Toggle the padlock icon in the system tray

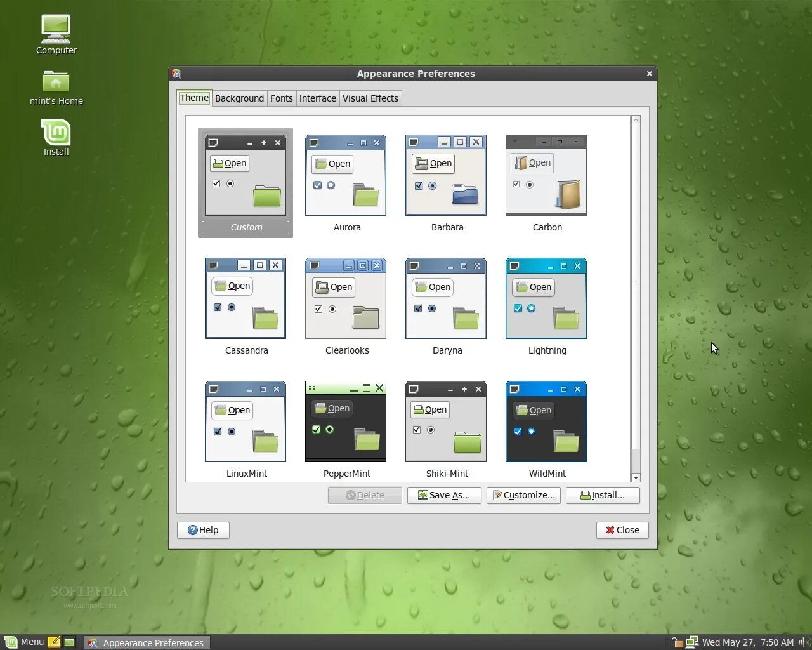(678, 642)
